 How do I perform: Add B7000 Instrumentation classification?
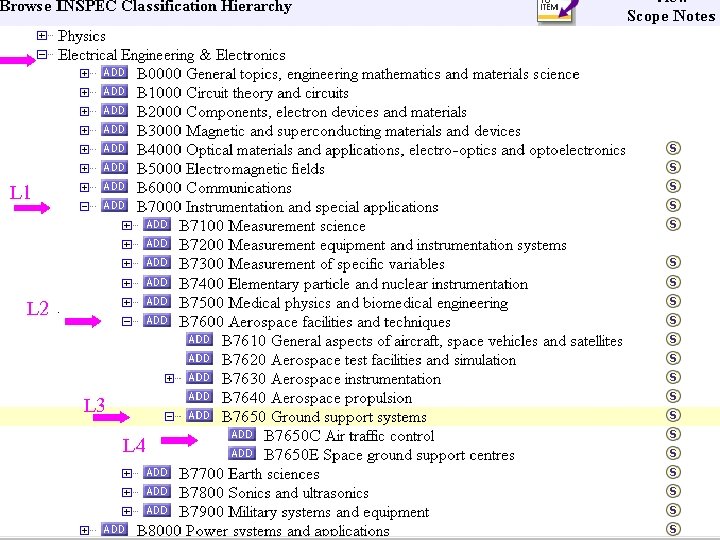click(x=114, y=205)
